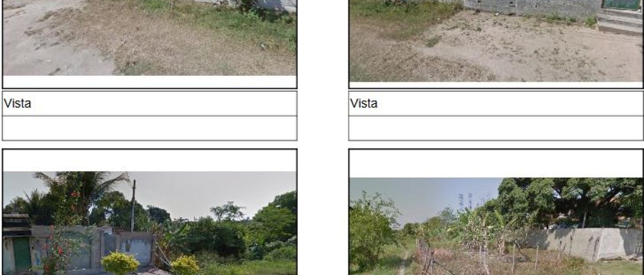Click the top-right sandy yard photo
The width and height of the screenshot is (644, 275).
point(496,41)
